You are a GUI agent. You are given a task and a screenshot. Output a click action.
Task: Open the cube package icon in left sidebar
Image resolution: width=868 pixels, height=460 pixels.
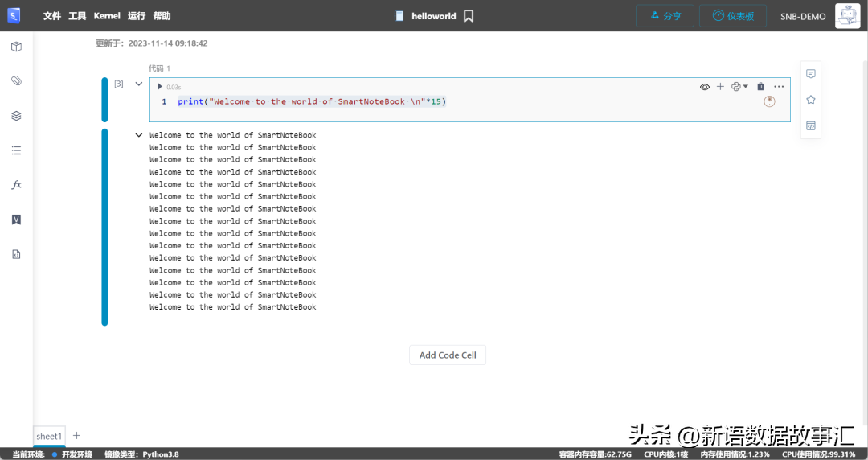tap(16, 47)
